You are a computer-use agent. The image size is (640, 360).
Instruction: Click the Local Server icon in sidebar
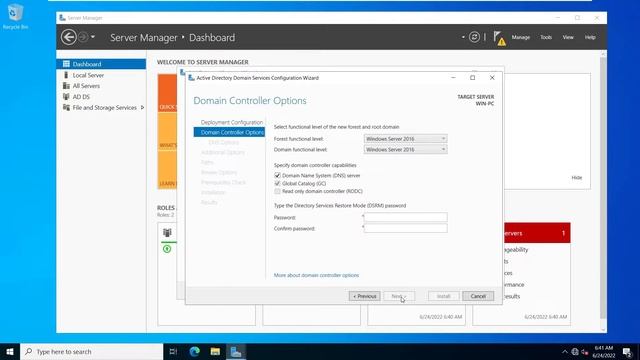coord(66,75)
